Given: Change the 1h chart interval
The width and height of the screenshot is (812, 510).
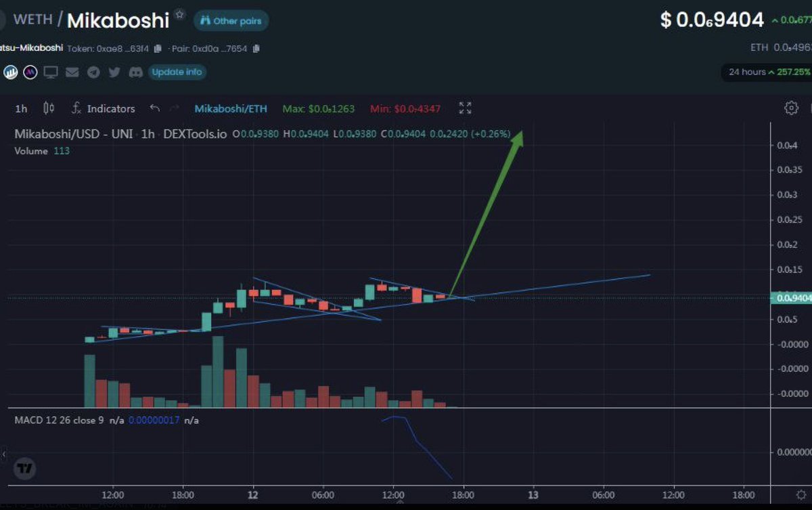Looking at the screenshot, I should (x=22, y=108).
